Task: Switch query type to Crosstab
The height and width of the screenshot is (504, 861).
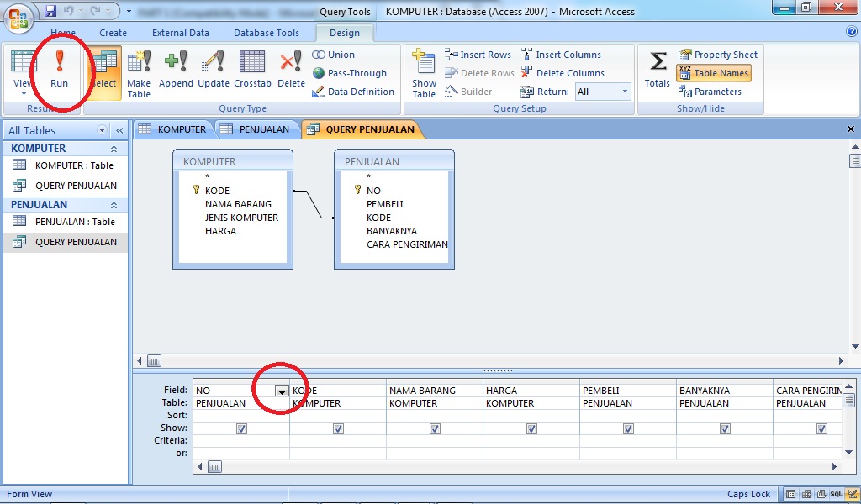Action: pyautogui.click(x=252, y=71)
